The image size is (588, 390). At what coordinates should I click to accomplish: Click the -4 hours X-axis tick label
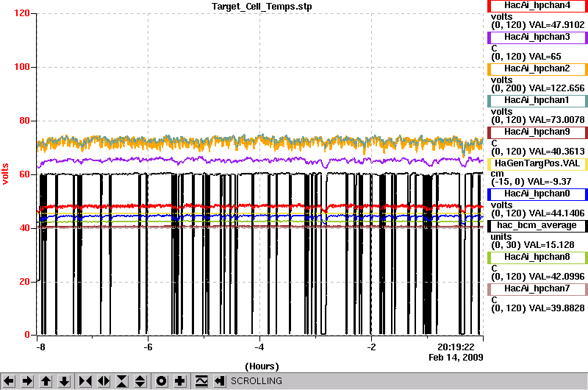tap(259, 347)
